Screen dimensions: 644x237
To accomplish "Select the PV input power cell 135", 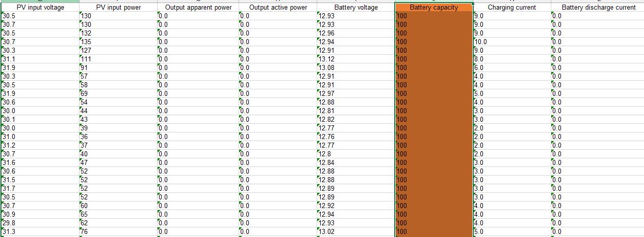I will (x=118, y=42).
